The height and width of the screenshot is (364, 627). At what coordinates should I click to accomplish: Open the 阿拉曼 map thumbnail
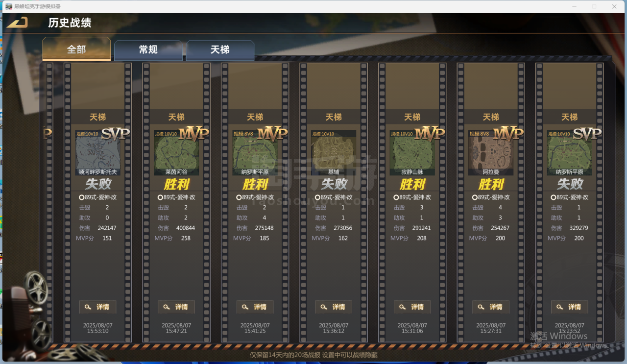491,153
